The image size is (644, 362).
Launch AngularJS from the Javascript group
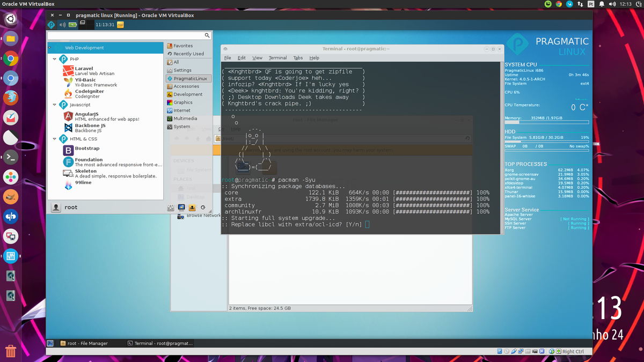pos(101,116)
